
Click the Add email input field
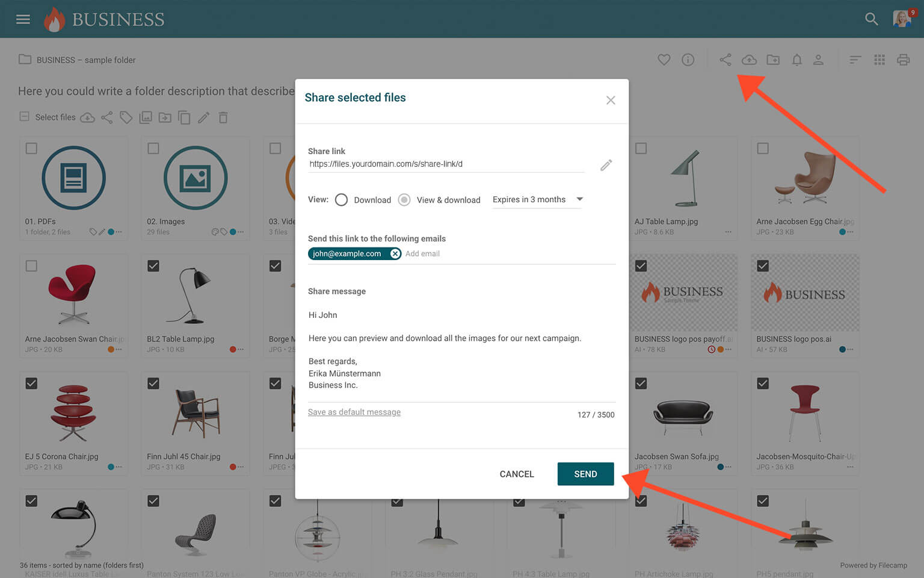[422, 253]
